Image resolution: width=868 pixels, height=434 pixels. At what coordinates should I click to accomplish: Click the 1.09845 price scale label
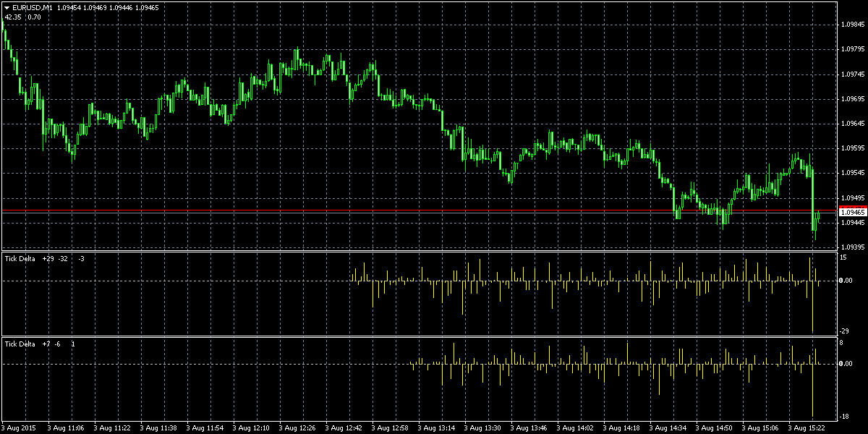pyautogui.click(x=854, y=25)
